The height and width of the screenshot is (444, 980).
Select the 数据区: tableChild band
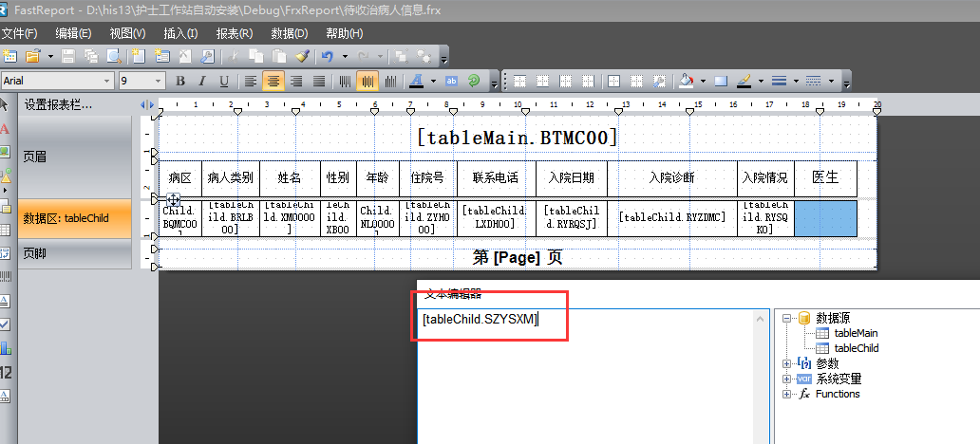click(x=75, y=218)
